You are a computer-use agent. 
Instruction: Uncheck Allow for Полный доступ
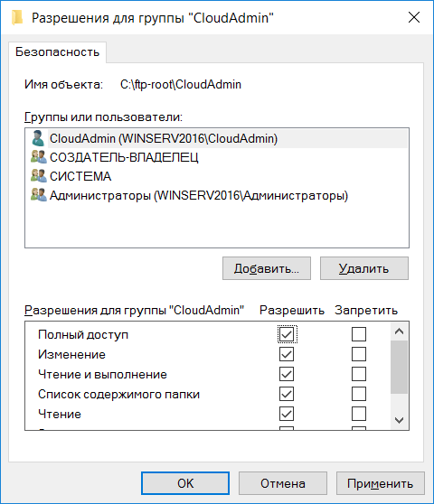tap(287, 334)
